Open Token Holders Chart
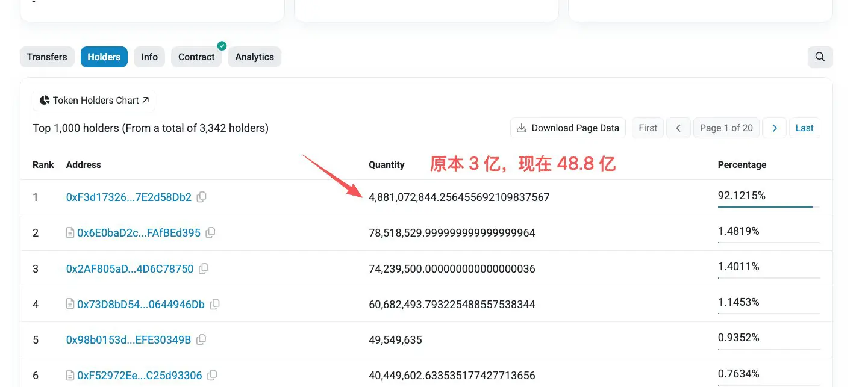This screenshot has height=387, width=868. [x=94, y=101]
